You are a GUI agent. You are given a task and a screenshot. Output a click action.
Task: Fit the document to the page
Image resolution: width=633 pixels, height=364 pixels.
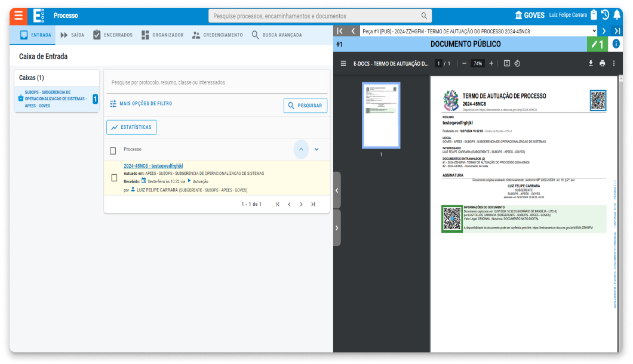tap(508, 62)
